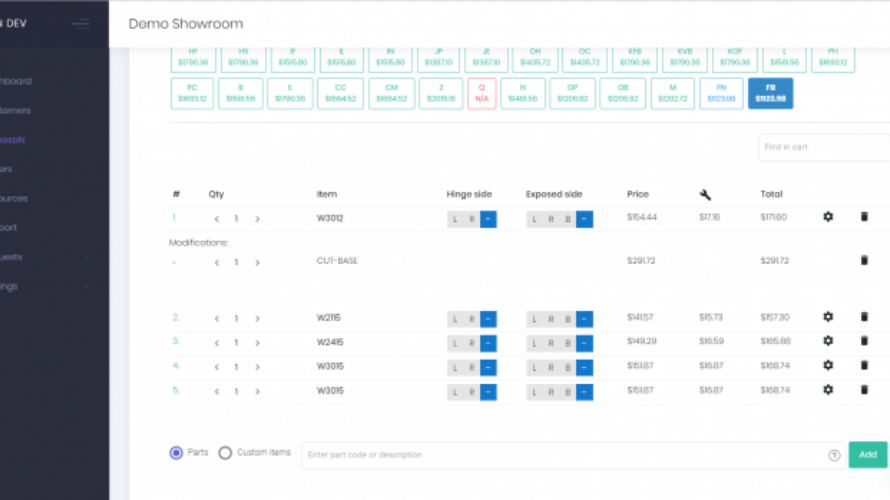This screenshot has width=890, height=500.
Task: Set hinge side R for W3012
Action: click(472, 219)
